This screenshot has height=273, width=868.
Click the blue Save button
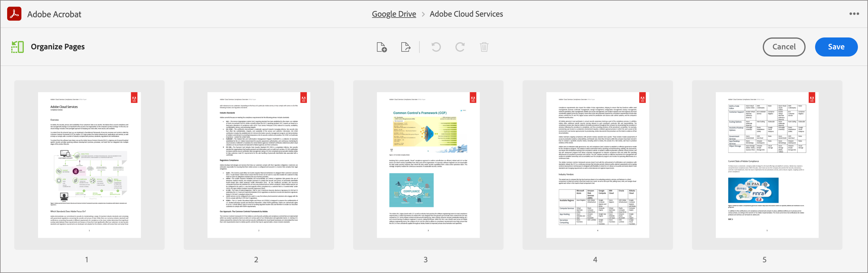click(836, 47)
